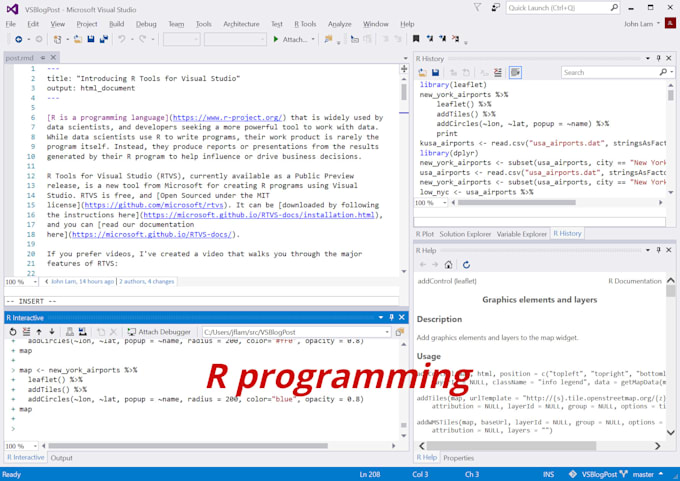Viewport: 680px width, 481px height.
Task: Click the R History horizontal scrollbar thumb
Action: [517, 203]
